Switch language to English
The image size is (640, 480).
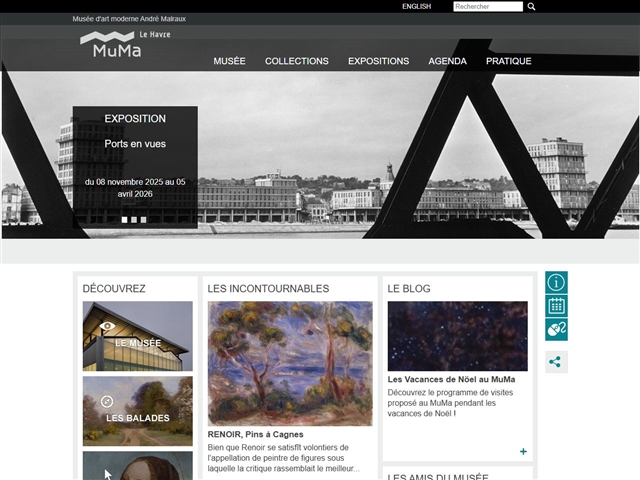(416, 6)
